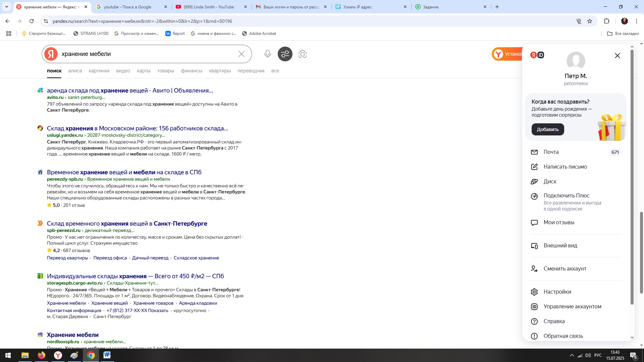Click the Yandex logo in search box
Screen dimensions: 644x362
click(x=51, y=54)
